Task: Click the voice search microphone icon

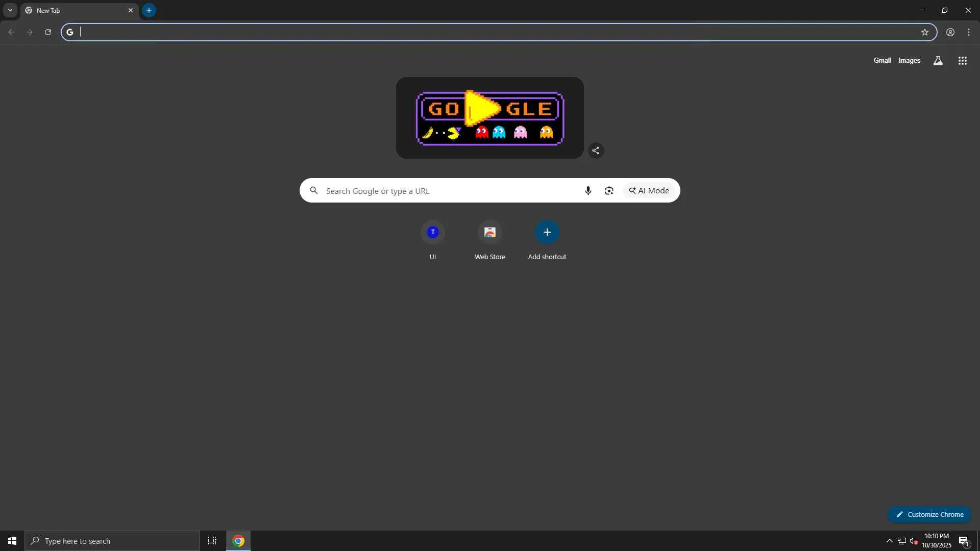Action: point(588,191)
